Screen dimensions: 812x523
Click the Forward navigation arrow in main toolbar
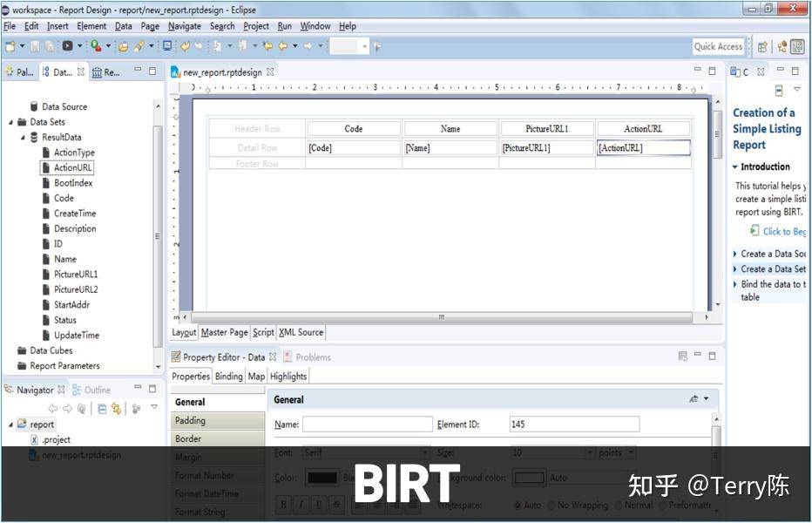click(308, 46)
